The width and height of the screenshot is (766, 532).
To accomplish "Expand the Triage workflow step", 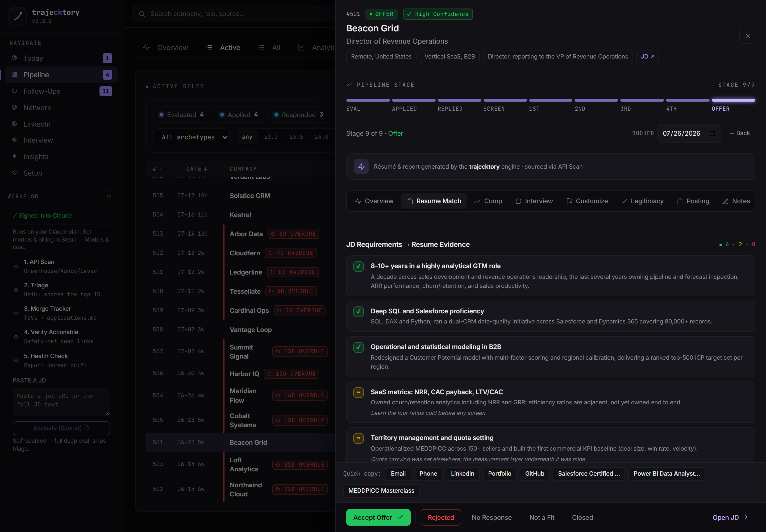I will point(62,290).
